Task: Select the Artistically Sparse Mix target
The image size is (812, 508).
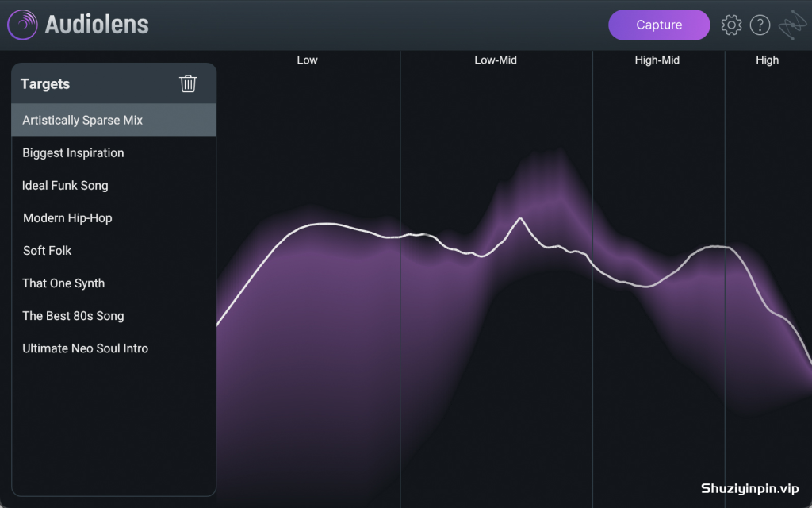Action: pyautogui.click(x=113, y=120)
